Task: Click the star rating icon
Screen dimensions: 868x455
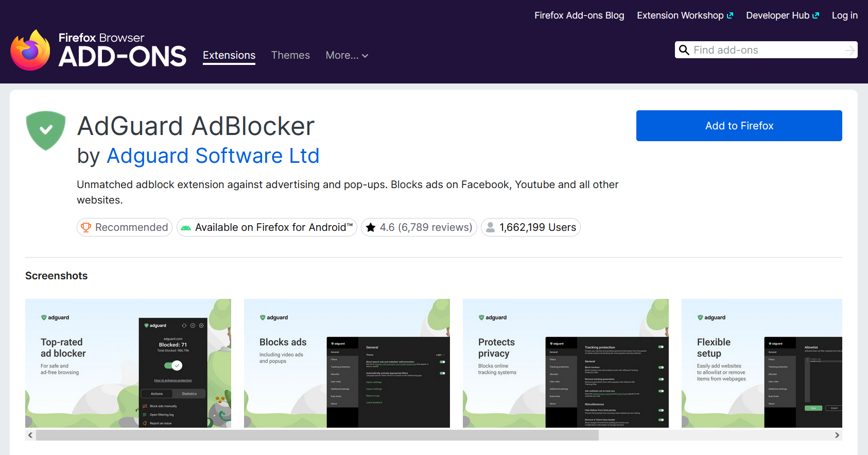Action: 370,227
